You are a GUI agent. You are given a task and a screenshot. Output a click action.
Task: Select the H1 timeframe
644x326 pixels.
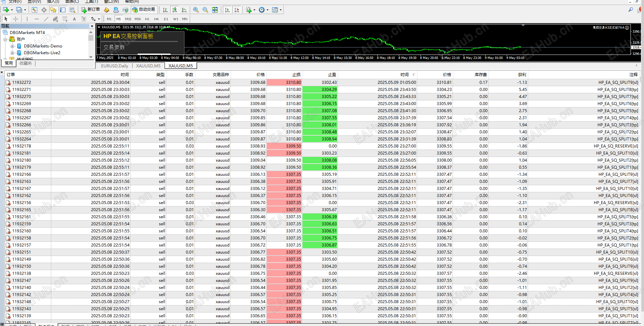coord(147,19)
